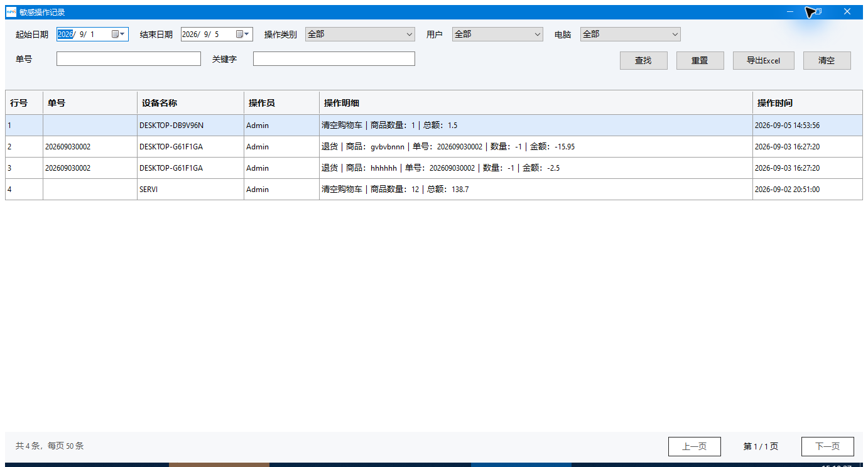The height and width of the screenshot is (467, 868).
Task: Expand the 电脑 dropdown
Action: 630,35
